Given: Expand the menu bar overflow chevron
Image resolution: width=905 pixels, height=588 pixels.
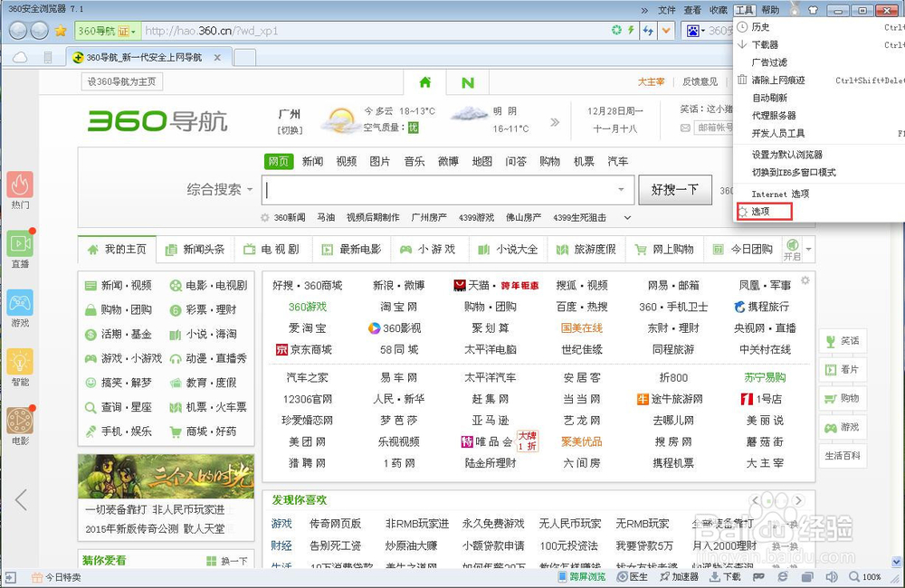Looking at the screenshot, I should 644,10.
